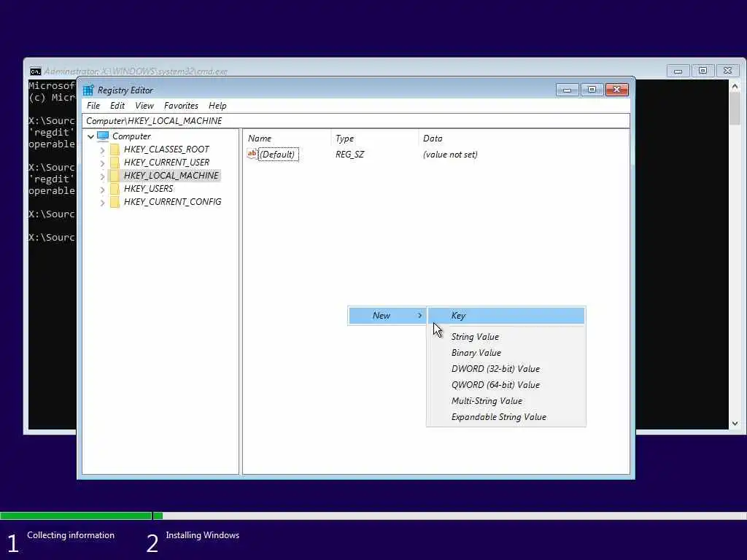This screenshot has width=747, height=560.
Task: Click the HKEY_CURRENT_USER folder icon
Action: (x=115, y=163)
